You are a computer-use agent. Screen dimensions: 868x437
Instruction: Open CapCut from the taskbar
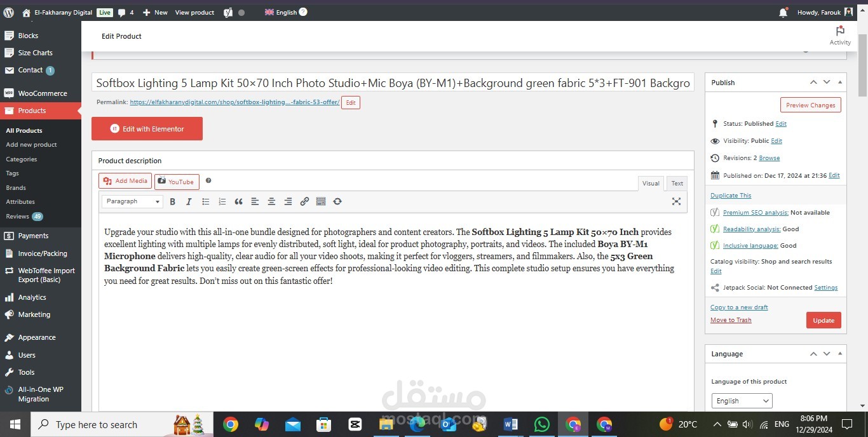tap(355, 424)
